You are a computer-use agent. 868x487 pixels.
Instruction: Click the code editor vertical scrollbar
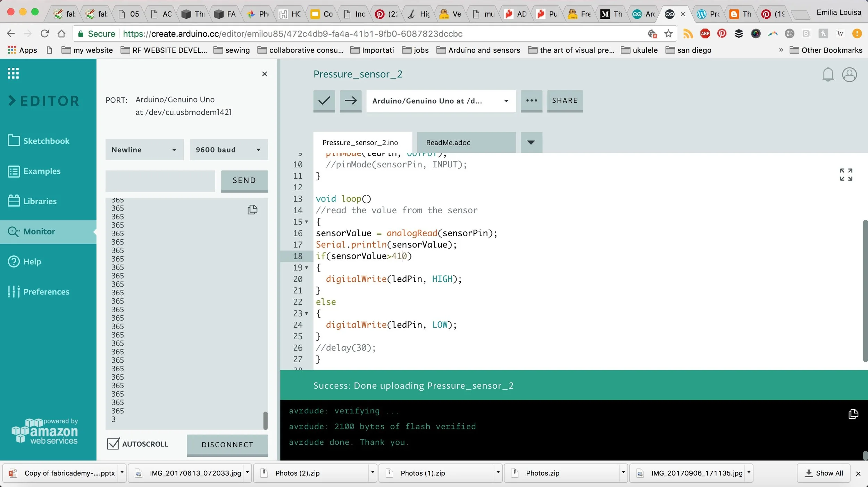tap(865, 291)
